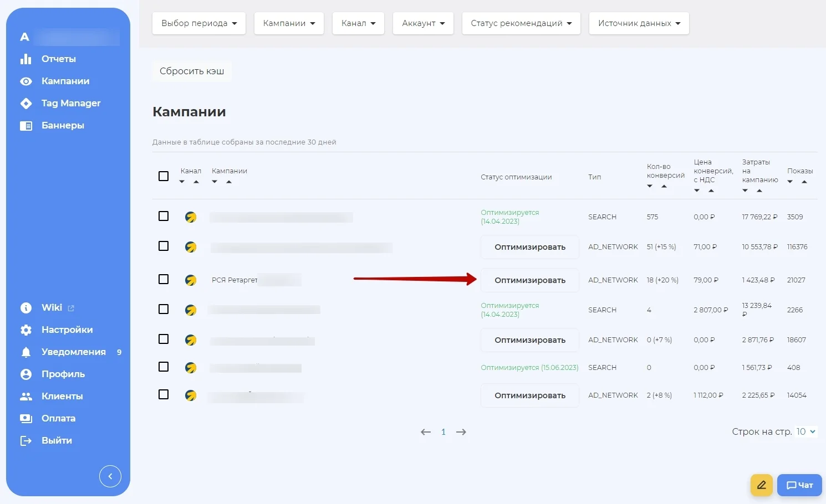Change rows per page dropdown value
Screen dimensions: 826x504
tap(806, 431)
